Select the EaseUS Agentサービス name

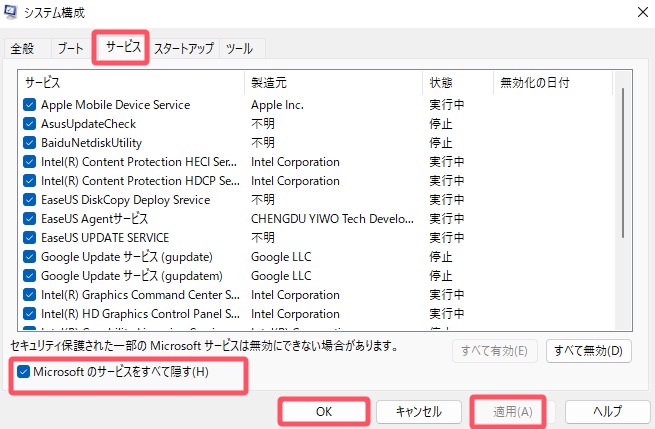click(94, 219)
